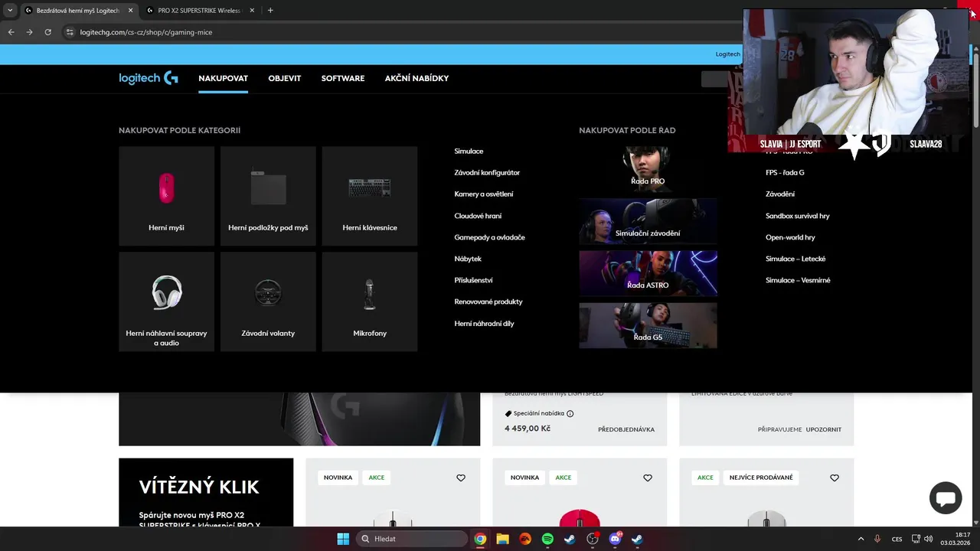Open the Závodní konfigurátor link
The width and height of the screenshot is (980, 551).
487,173
